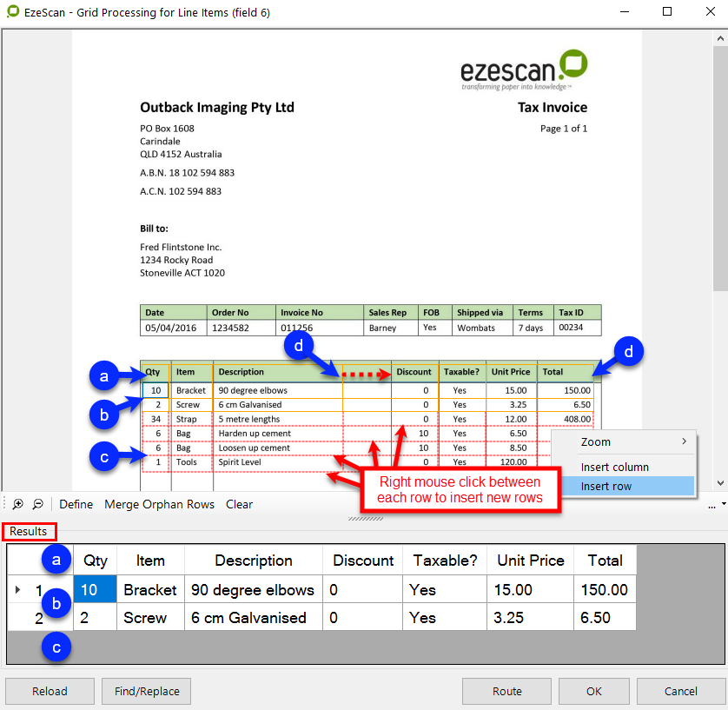Confirm with the OK button
The height and width of the screenshot is (710, 728).
coord(593,692)
